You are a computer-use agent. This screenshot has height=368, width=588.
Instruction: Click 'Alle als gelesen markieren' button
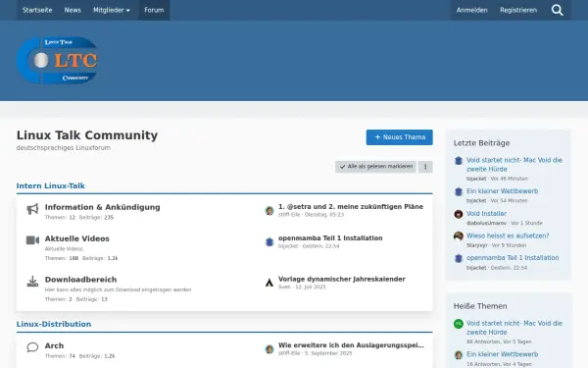pos(375,167)
